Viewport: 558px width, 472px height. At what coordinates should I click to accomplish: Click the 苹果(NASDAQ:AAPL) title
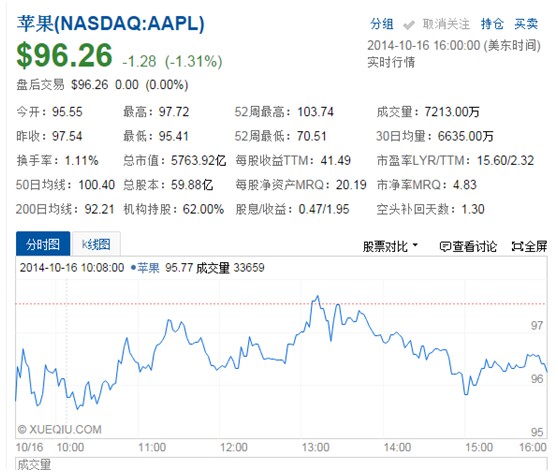111,24
